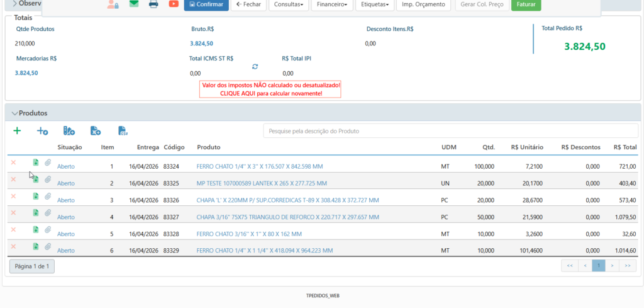Open the YouTube video icon
644x308 pixels.
click(x=174, y=4)
